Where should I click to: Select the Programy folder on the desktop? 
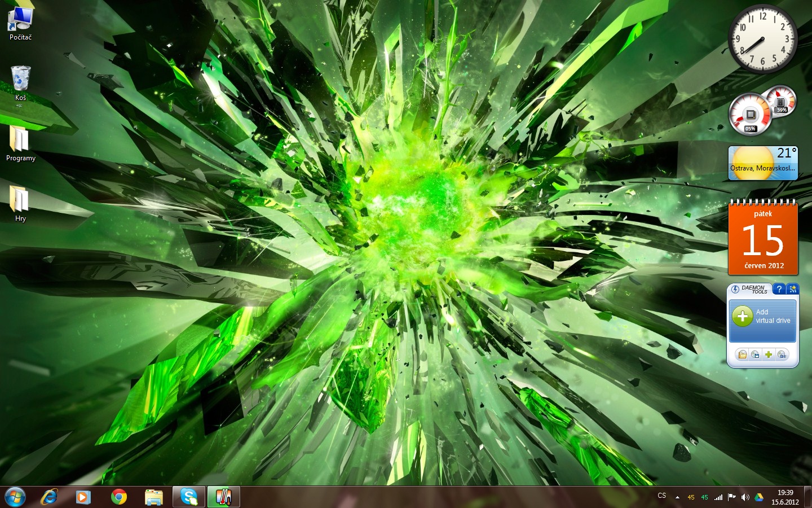tap(20, 143)
